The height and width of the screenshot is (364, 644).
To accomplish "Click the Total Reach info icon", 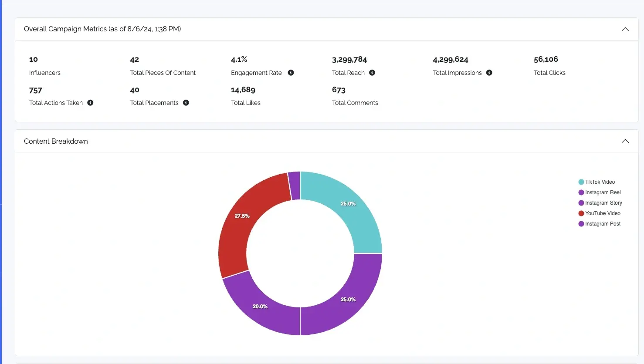I will tap(372, 73).
